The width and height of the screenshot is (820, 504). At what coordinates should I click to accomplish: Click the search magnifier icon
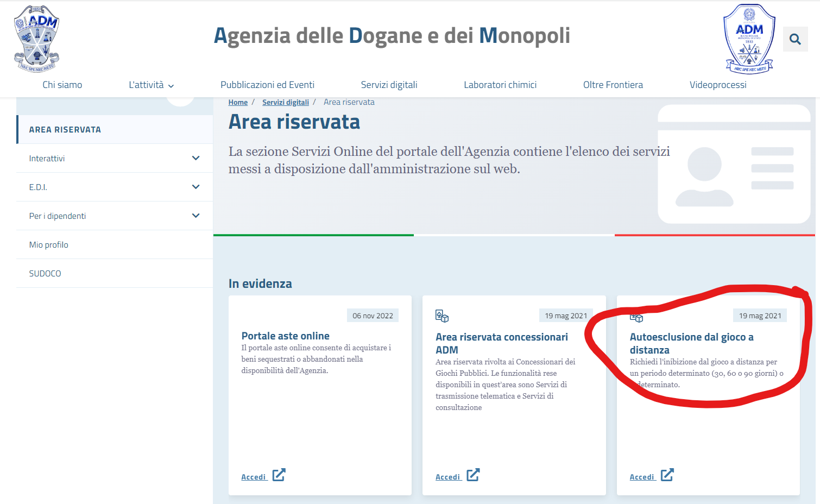(795, 39)
